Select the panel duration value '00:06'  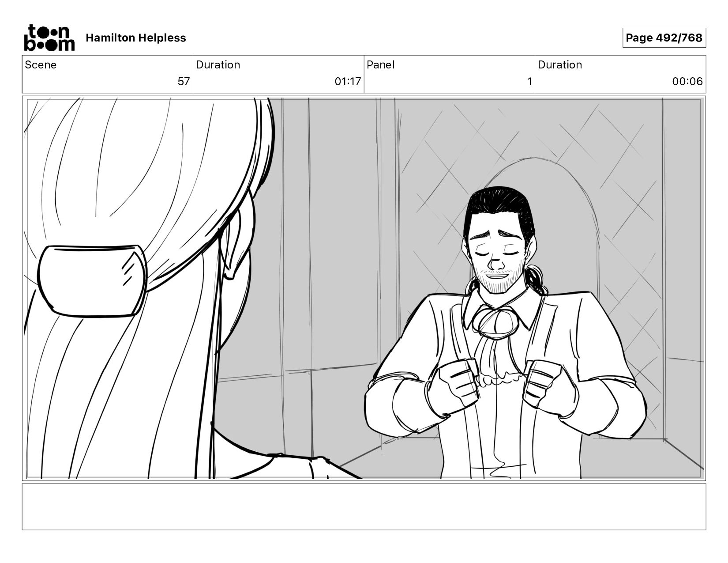point(687,82)
